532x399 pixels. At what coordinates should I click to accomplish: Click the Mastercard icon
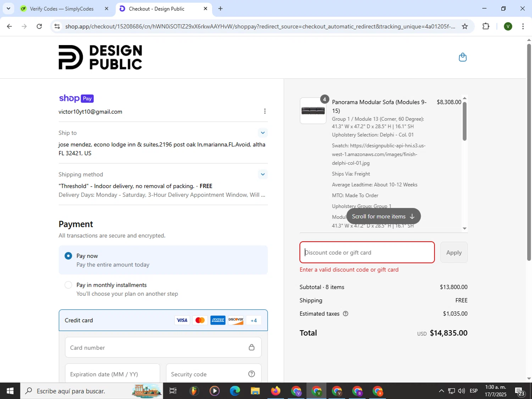tap(200, 320)
